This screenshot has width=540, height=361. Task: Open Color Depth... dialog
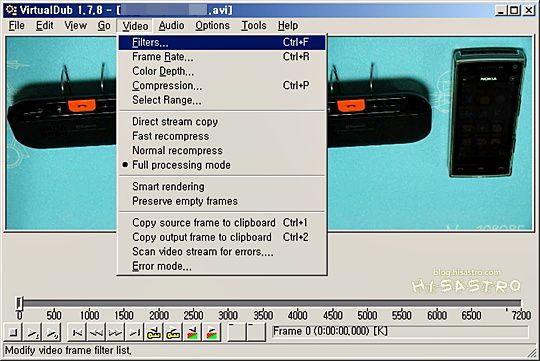click(x=222, y=71)
